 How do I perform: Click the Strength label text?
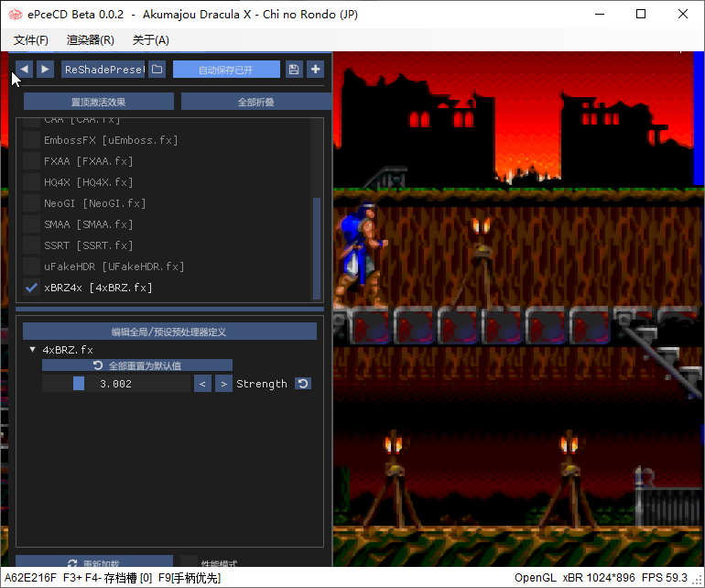(262, 384)
